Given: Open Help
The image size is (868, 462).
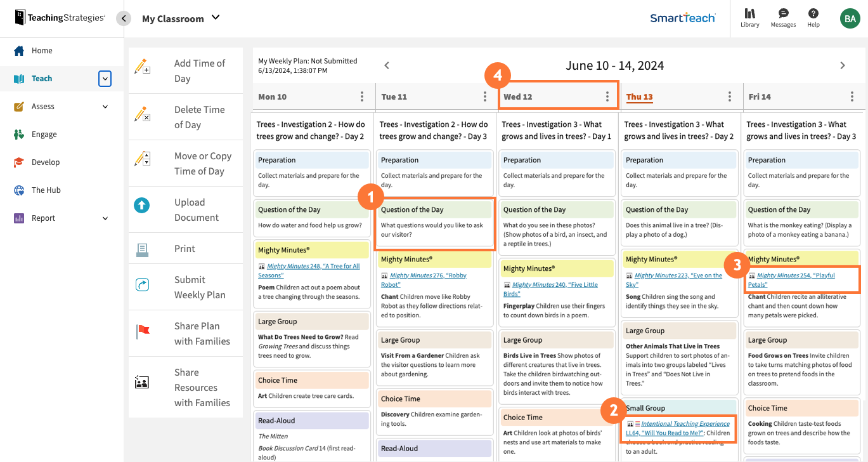Looking at the screenshot, I should [x=813, y=18].
